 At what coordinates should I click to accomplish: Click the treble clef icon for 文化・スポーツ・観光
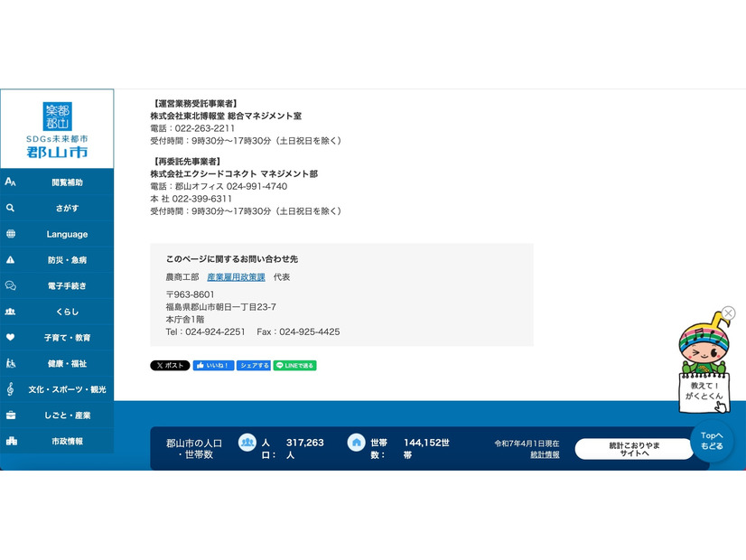click(x=11, y=389)
